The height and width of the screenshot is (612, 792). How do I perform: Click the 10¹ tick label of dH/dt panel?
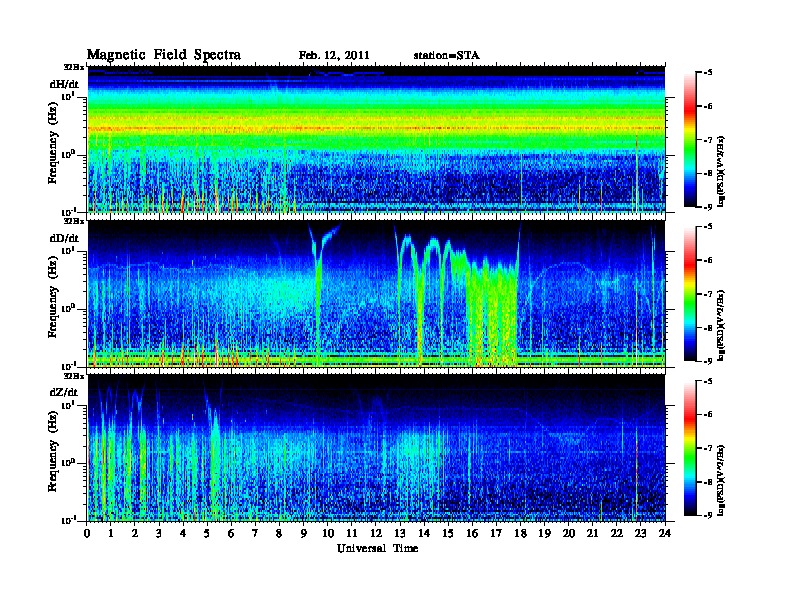pos(69,96)
